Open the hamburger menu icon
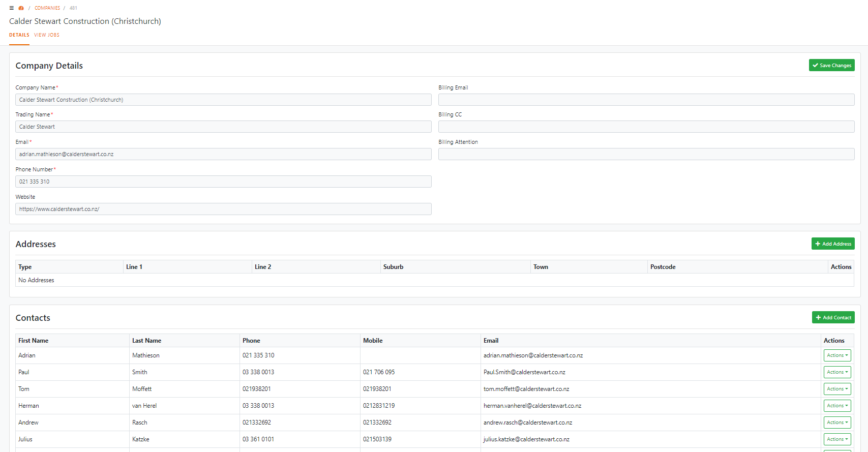The height and width of the screenshot is (452, 868). click(x=11, y=8)
